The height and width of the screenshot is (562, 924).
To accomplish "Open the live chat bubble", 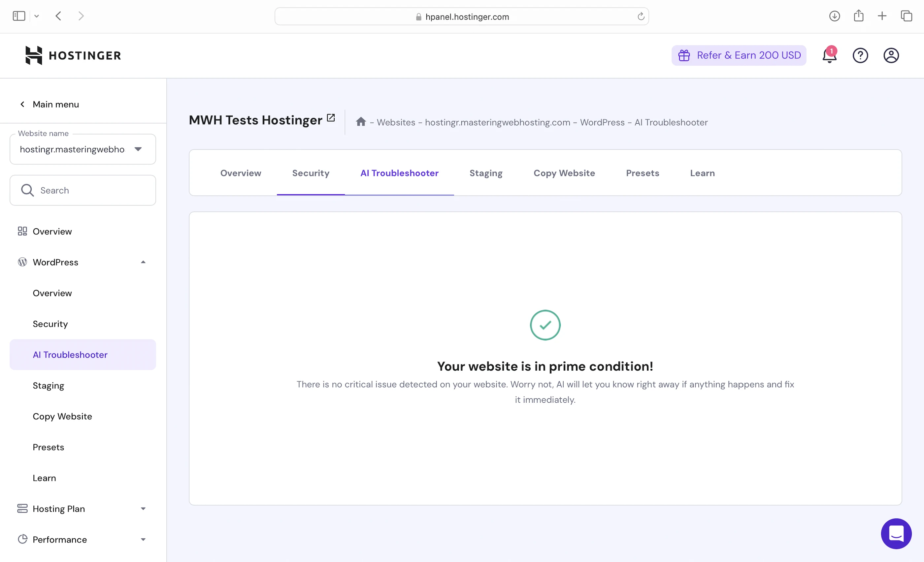I will pos(896,534).
